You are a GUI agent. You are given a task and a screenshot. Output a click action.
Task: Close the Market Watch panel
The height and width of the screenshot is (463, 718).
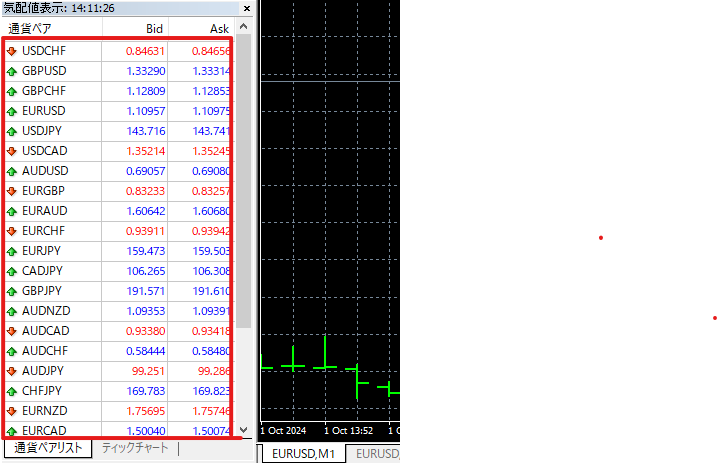click(x=247, y=8)
